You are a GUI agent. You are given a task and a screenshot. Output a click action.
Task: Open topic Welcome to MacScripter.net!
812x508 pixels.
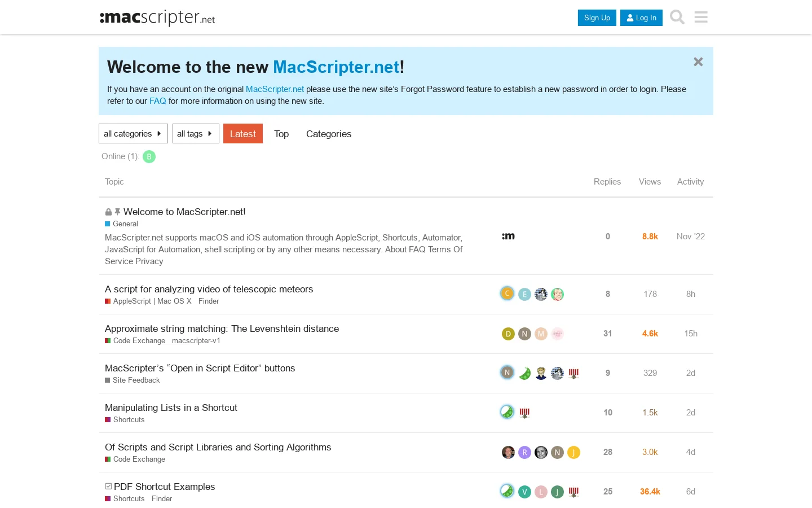tap(184, 212)
